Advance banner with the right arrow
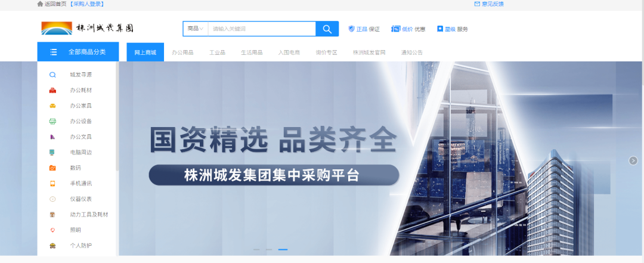This screenshot has width=644, height=263. [633, 160]
